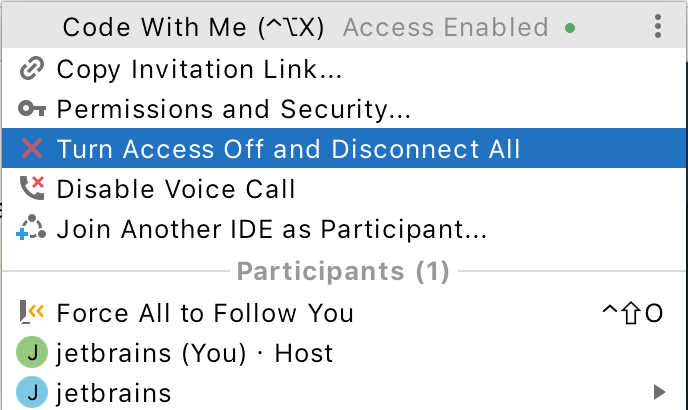This screenshot has width=688, height=410.
Task: Click the key icon for Permissions and Security
Action: tap(32, 109)
